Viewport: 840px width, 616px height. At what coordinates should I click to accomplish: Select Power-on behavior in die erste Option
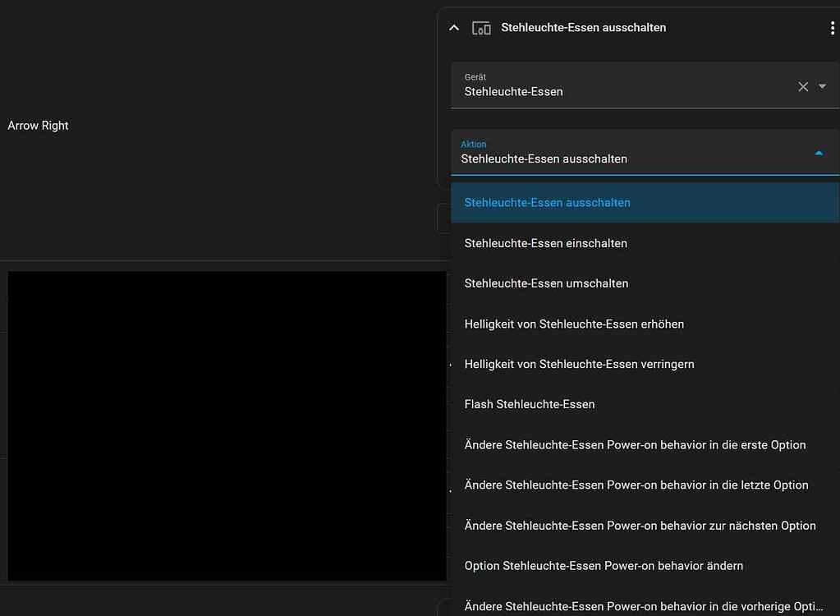[645, 445]
